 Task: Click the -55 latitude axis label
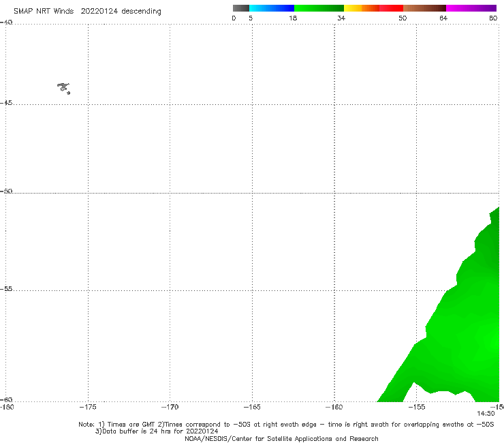click(6, 288)
